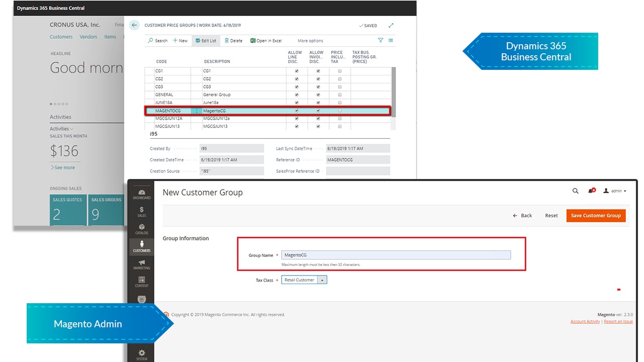
Task: Open the list in Excel
Action: click(x=266, y=41)
